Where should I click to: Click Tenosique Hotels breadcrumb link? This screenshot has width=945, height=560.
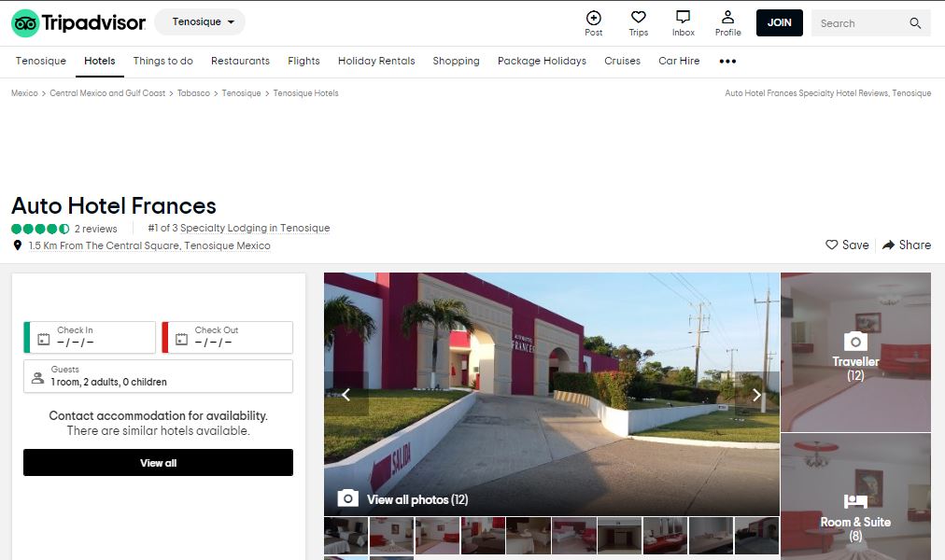[x=305, y=93]
